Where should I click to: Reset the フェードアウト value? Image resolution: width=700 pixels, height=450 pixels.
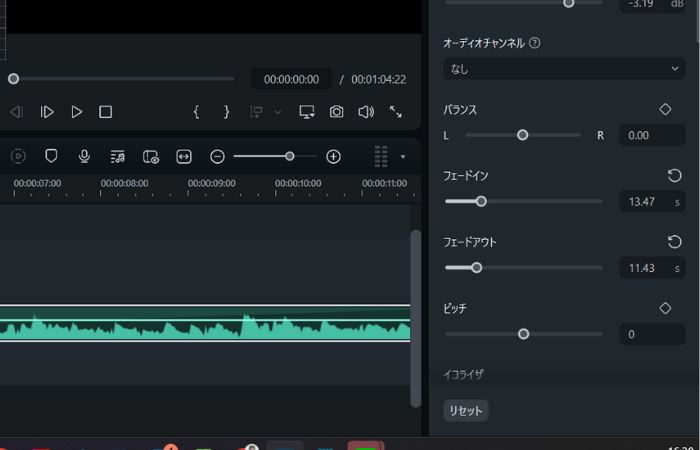coord(675,242)
